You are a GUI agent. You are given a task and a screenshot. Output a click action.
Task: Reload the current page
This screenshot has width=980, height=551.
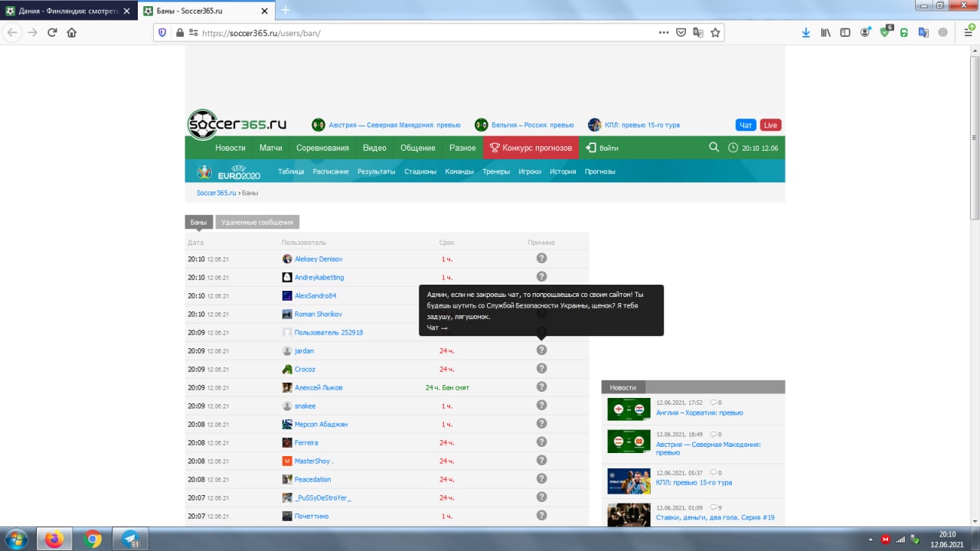tap(52, 32)
